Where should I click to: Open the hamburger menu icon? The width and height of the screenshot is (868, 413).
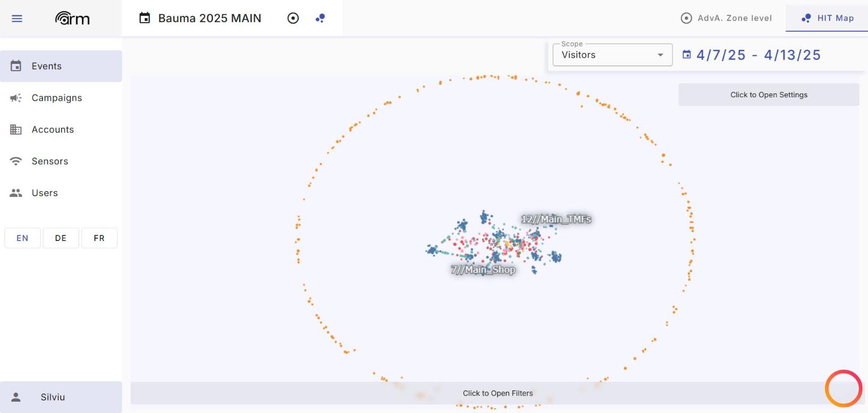pyautogui.click(x=17, y=18)
